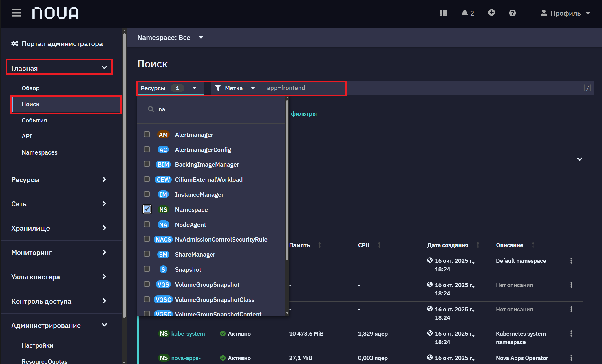Viewport: 602px width, 364px height.
Task: Open the Namespace: Все dropdown
Action: tap(170, 38)
